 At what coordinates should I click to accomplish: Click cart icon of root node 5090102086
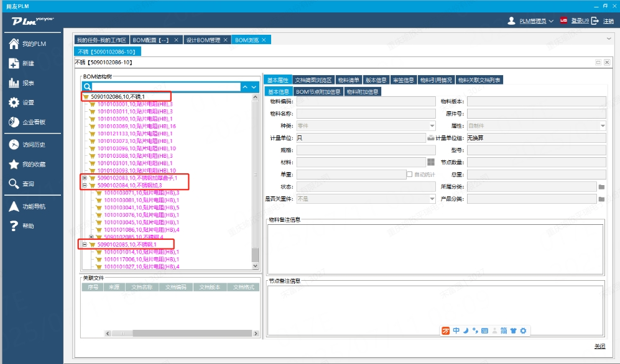click(86, 97)
